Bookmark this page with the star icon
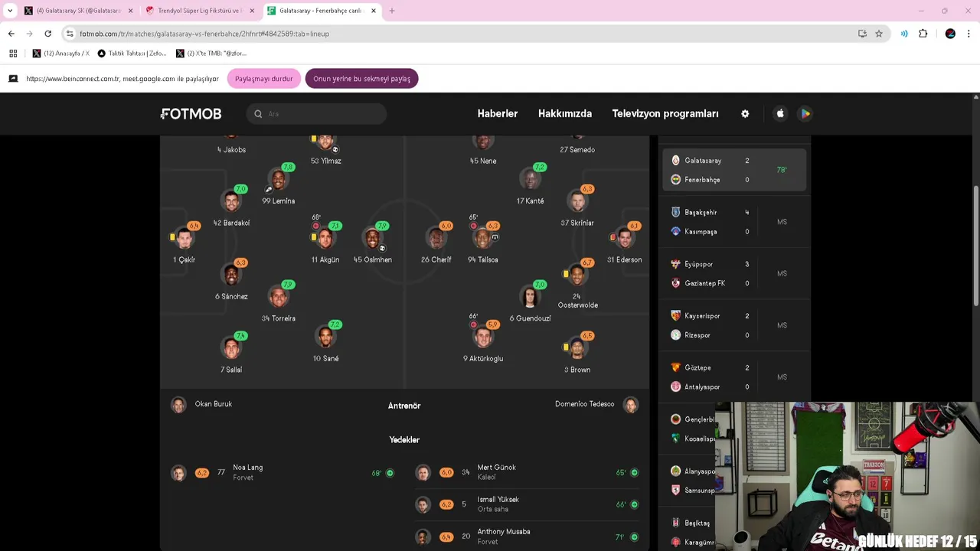 pyautogui.click(x=879, y=34)
